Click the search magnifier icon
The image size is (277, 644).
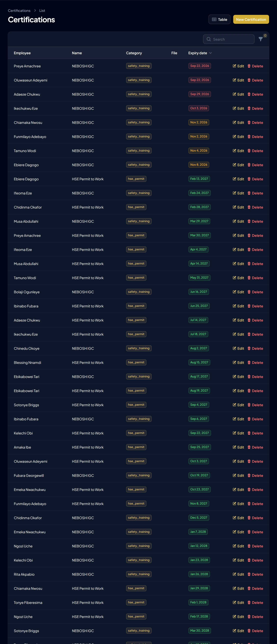tap(209, 39)
